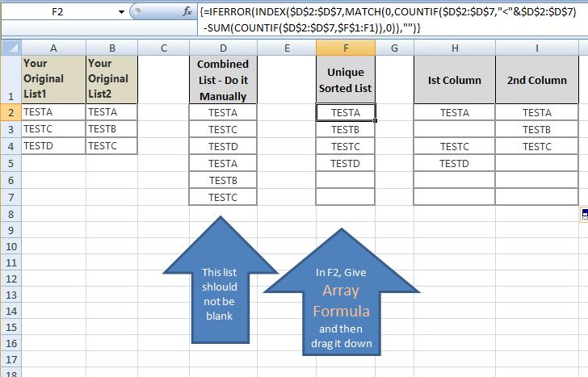Select column D header
588x377 pixels.
(223, 48)
